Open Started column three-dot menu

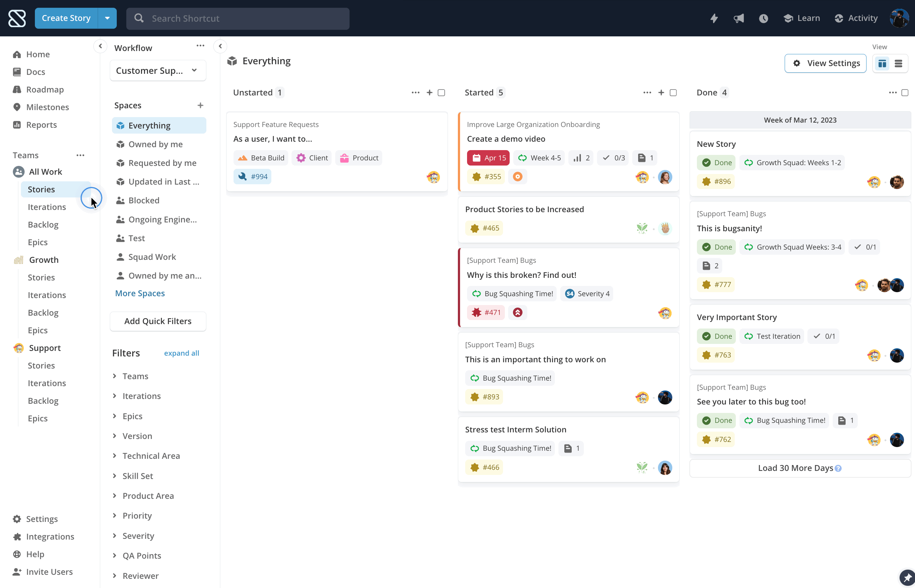pyautogui.click(x=647, y=92)
